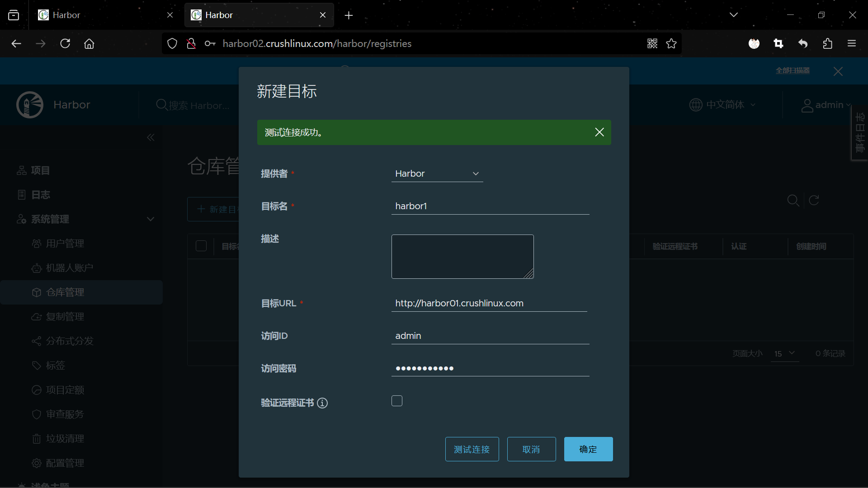Click into the 描述 text area
868x488 pixels.
pos(462,256)
